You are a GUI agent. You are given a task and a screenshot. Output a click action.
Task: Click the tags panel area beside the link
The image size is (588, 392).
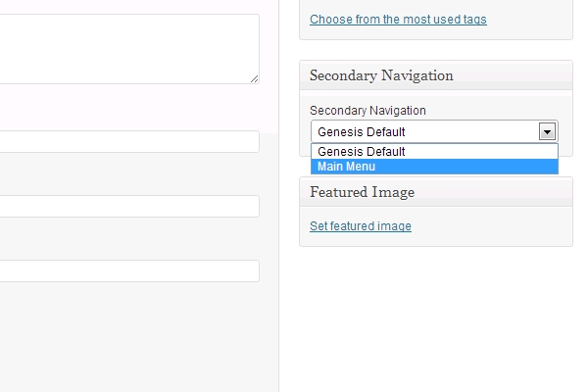click(529, 20)
